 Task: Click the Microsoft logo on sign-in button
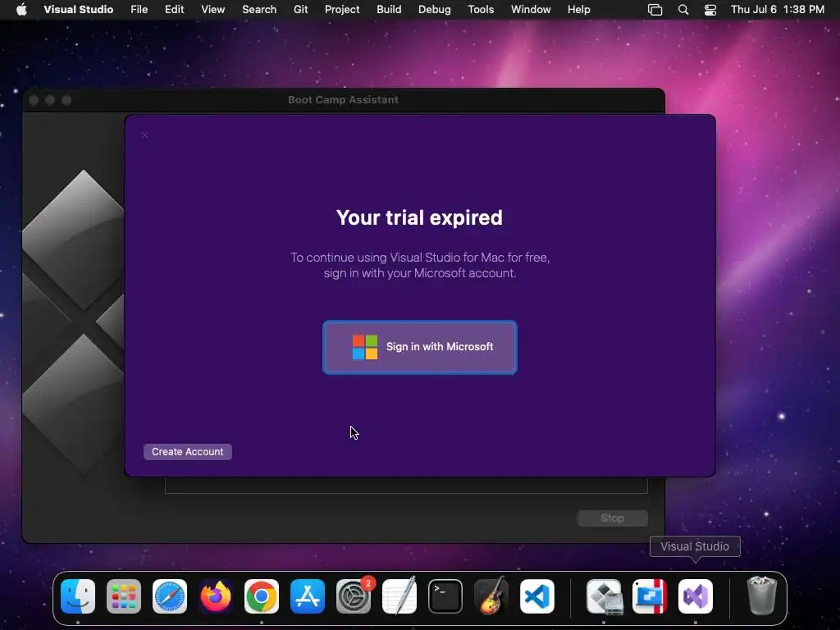[x=365, y=347]
